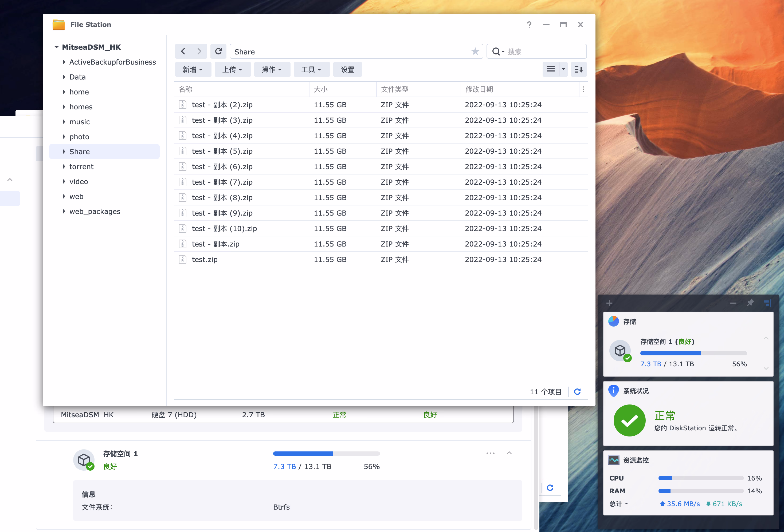The image size is (784, 532).
Task: Click the sort order icon
Action: tap(579, 69)
